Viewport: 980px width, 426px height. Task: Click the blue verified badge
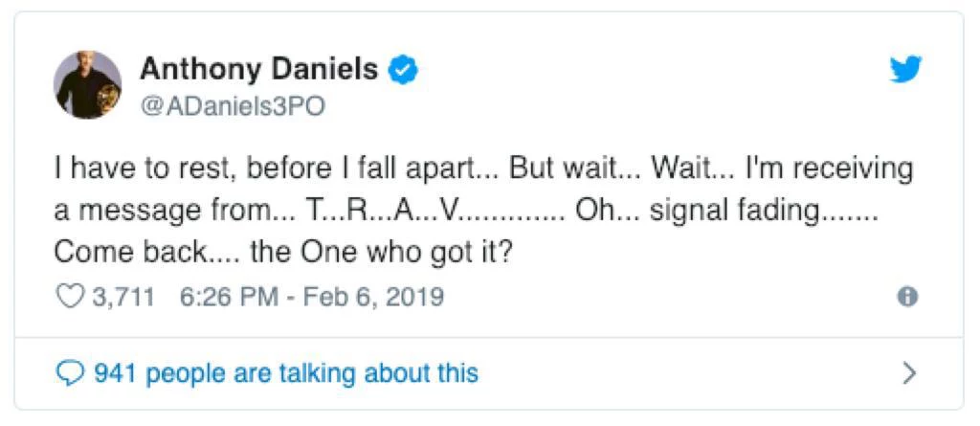(x=404, y=70)
